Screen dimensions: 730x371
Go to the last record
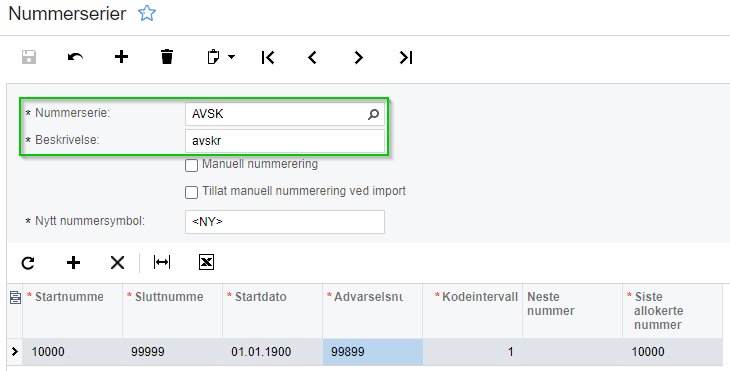tap(406, 57)
